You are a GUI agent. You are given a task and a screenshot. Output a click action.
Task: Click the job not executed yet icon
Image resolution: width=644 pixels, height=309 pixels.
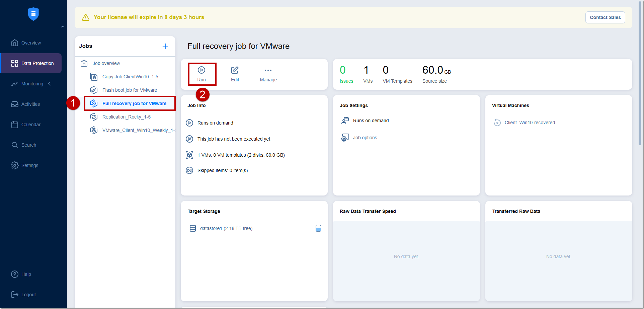[x=189, y=139]
